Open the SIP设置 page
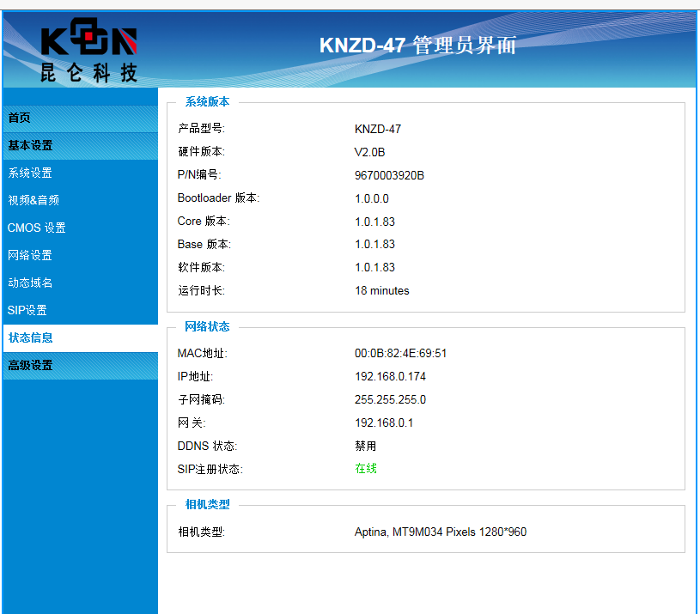The width and height of the screenshot is (700, 614). click(27, 310)
